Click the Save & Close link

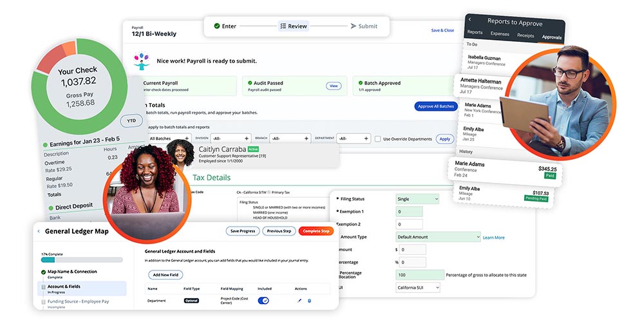click(442, 30)
